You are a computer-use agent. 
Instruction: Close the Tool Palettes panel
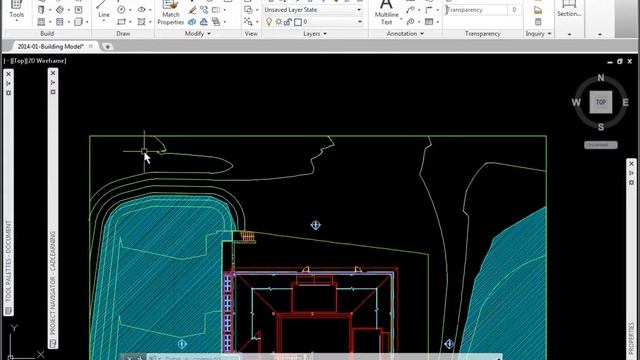9,74
